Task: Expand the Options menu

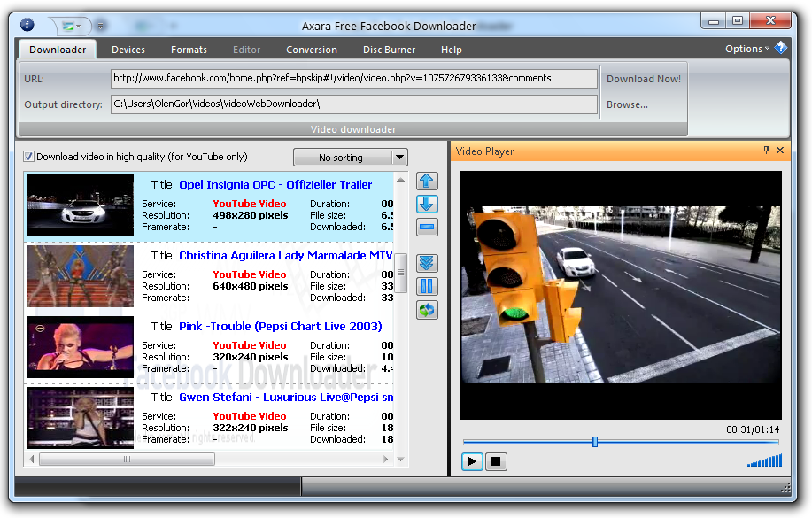Action: (x=747, y=49)
